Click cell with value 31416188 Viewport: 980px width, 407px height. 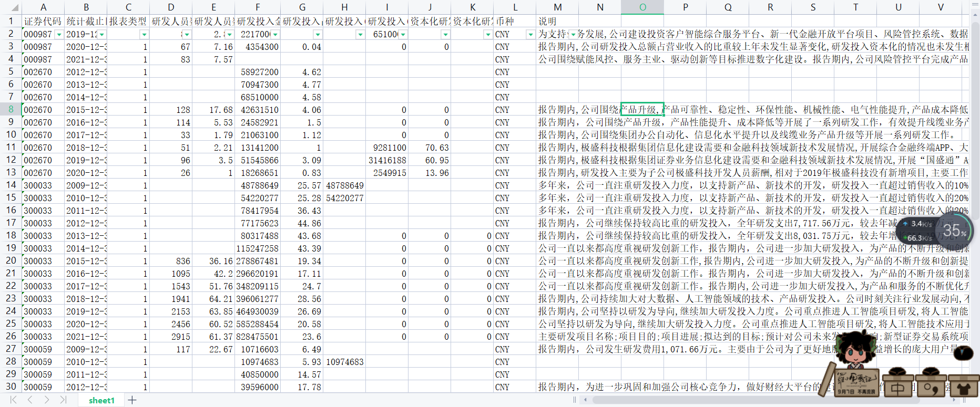tap(387, 160)
